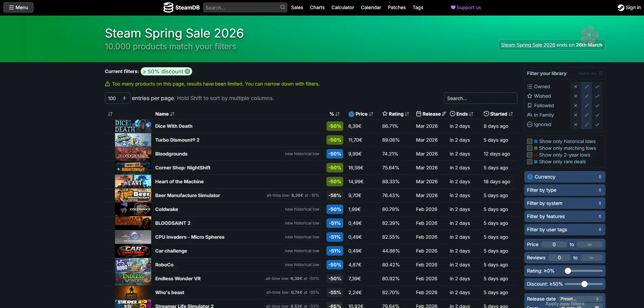Sort table by Ends column
The width and height of the screenshot is (644, 308).
tap(462, 114)
